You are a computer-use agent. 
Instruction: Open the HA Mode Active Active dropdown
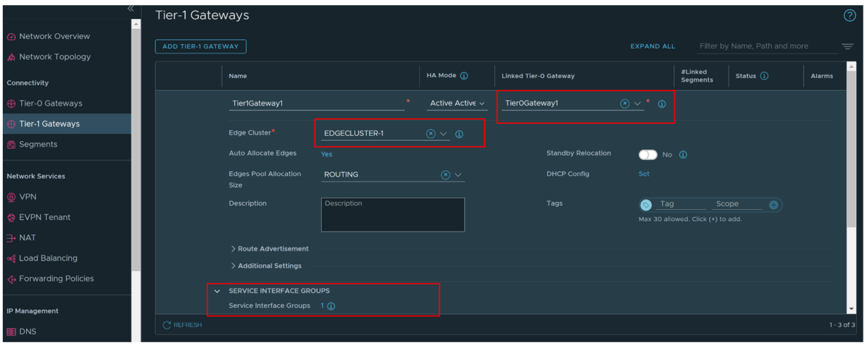tap(457, 103)
